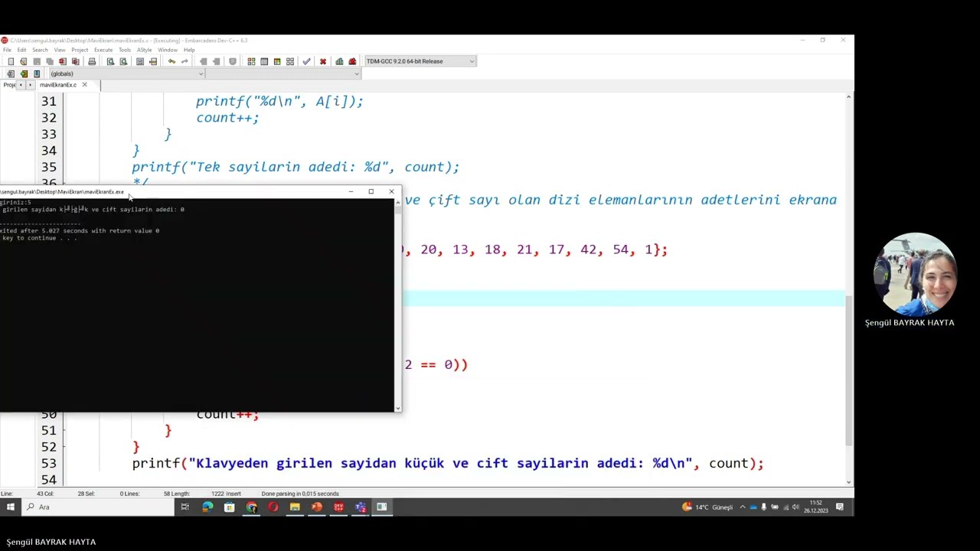Open the Profile analysis chart icon
Image resolution: width=980 pixels, height=551 pixels.
tap(339, 61)
